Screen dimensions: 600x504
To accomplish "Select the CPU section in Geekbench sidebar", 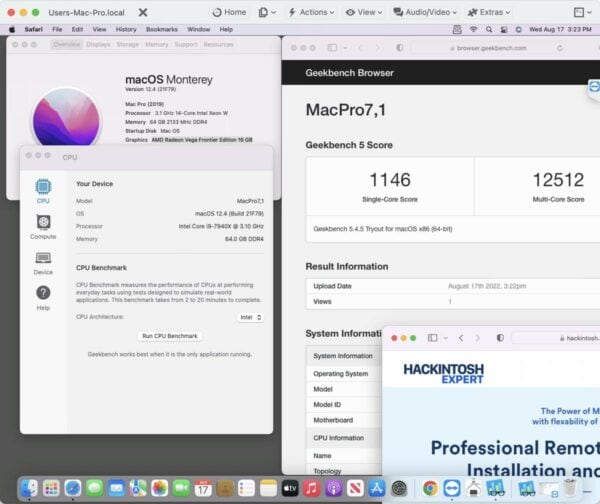I will pos(43,191).
